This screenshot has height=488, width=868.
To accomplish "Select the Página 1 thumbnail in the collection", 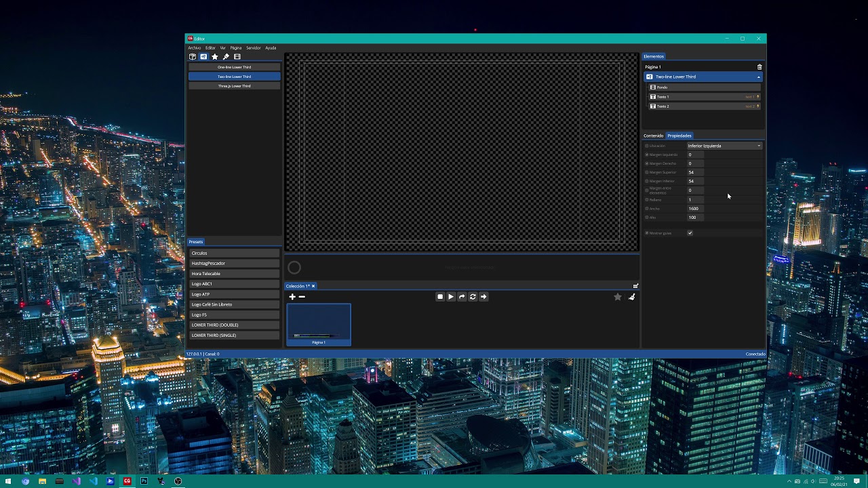I will (x=319, y=325).
